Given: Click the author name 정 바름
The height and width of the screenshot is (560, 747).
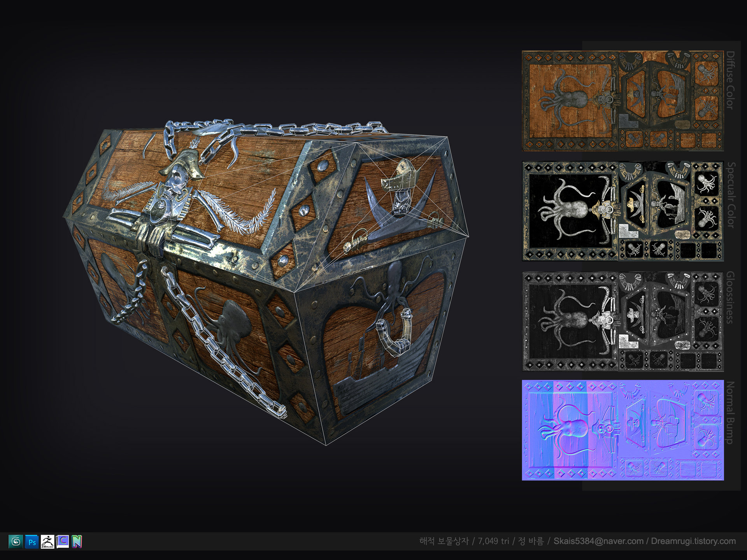Looking at the screenshot, I should 531,541.
